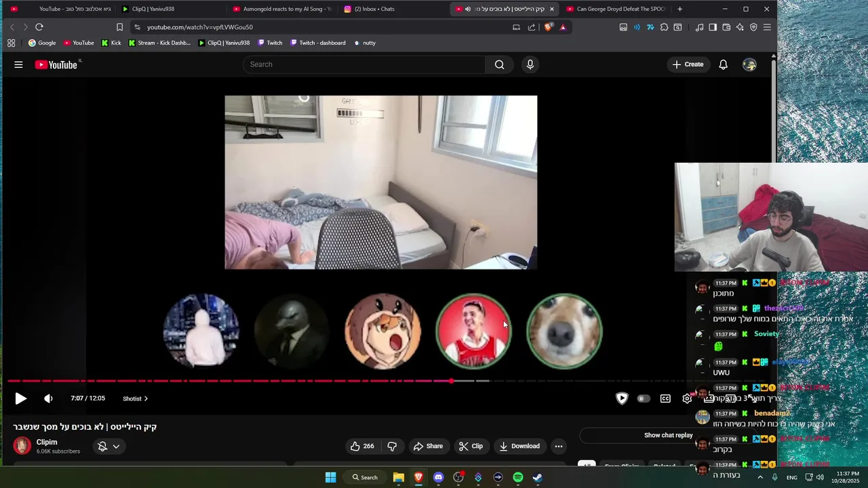The width and height of the screenshot is (868, 488).
Task: Click Show chat replay
Action: coord(668,435)
